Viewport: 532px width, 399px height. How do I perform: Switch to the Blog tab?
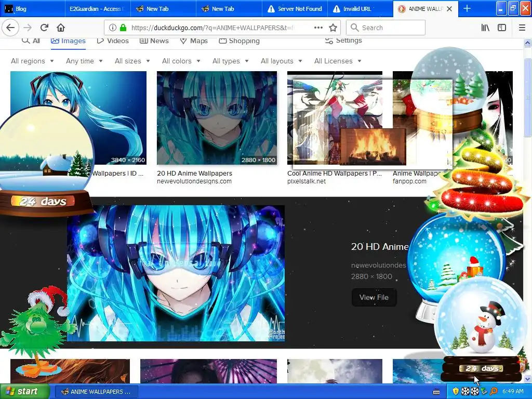pyautogui.click(x=33, y=9)
